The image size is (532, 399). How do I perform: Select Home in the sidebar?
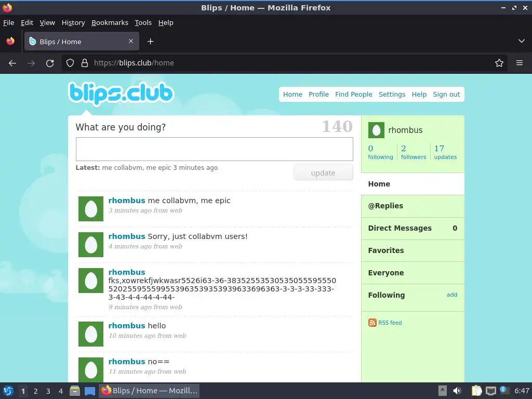(x=413, y=184)
